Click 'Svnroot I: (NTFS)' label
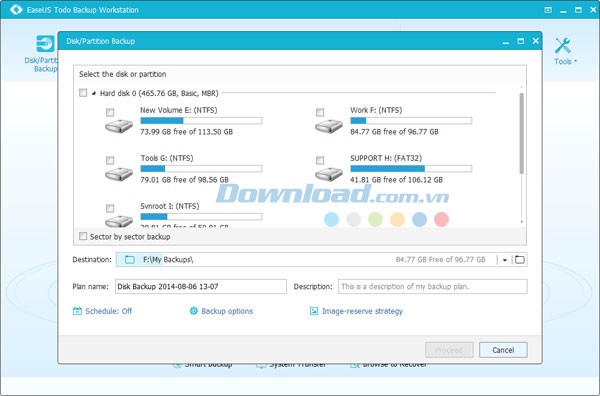The image size is (600, 396). 170,206
